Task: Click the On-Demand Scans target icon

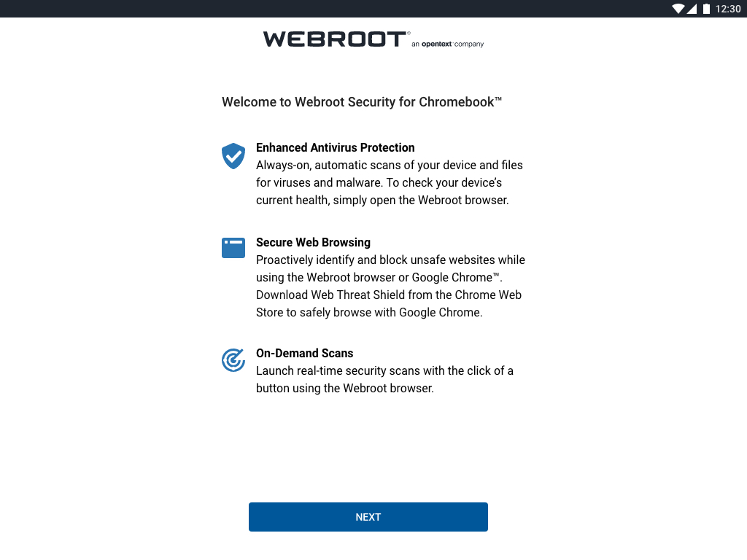Action: [x=233, y=360]
